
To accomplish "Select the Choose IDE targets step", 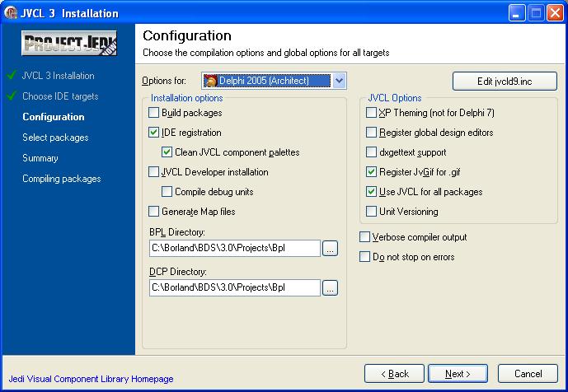I will 60,96.
